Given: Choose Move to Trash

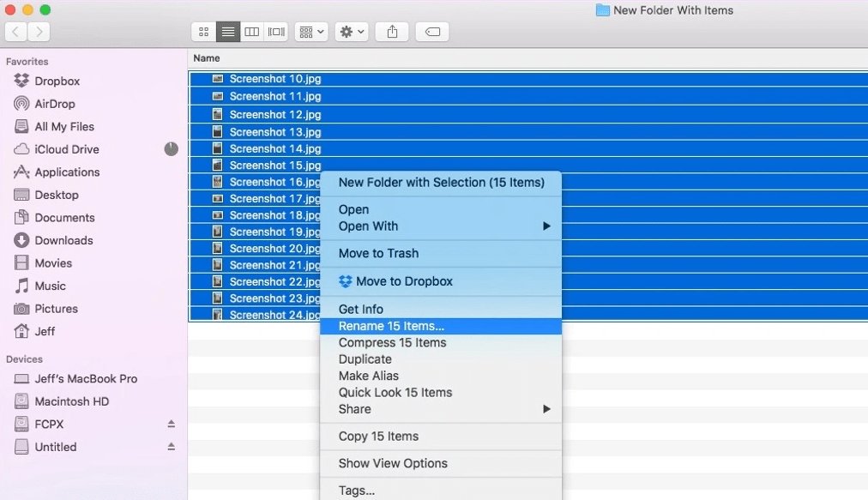Looking at the screenshot, I should [x=441, y=254].
